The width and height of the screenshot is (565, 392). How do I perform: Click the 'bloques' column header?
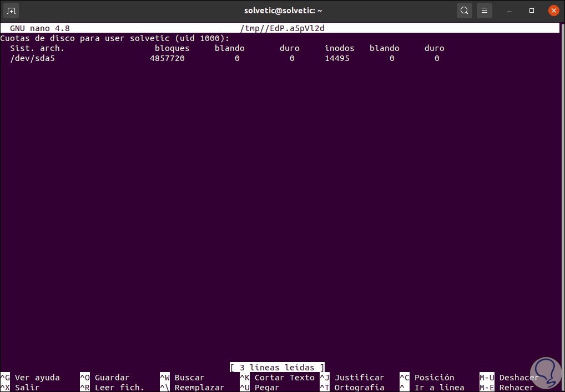(x=172, y=48)
